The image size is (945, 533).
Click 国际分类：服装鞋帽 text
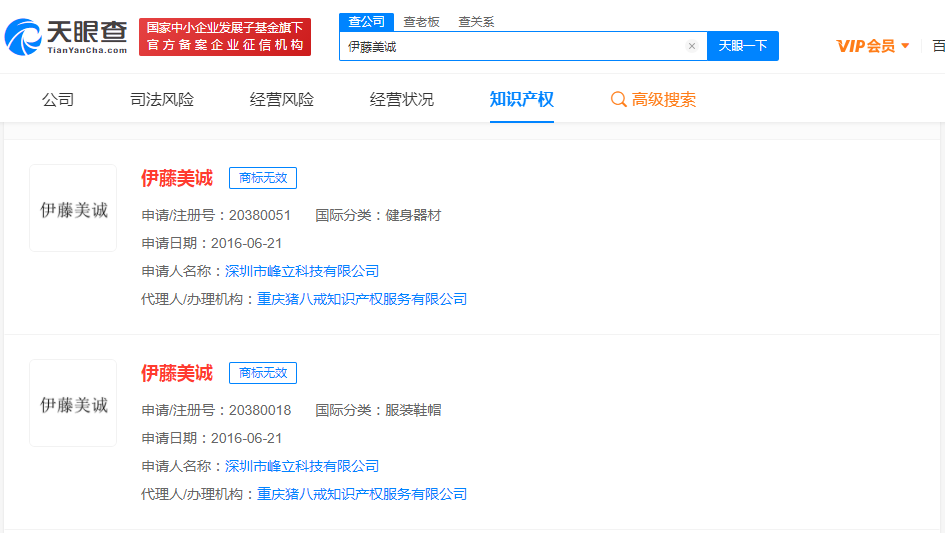[378, 410]
